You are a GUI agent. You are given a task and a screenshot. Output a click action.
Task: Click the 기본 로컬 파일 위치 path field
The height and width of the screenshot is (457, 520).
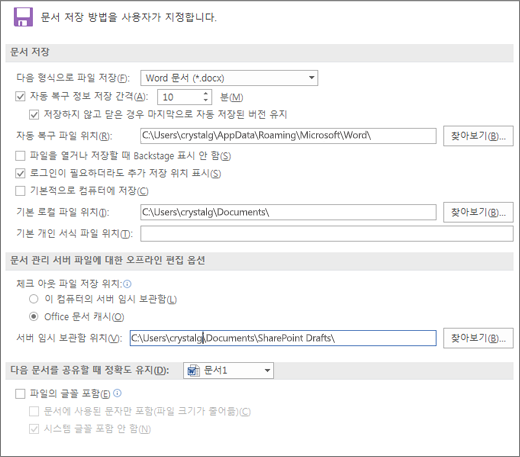click(x=288, y=212)
